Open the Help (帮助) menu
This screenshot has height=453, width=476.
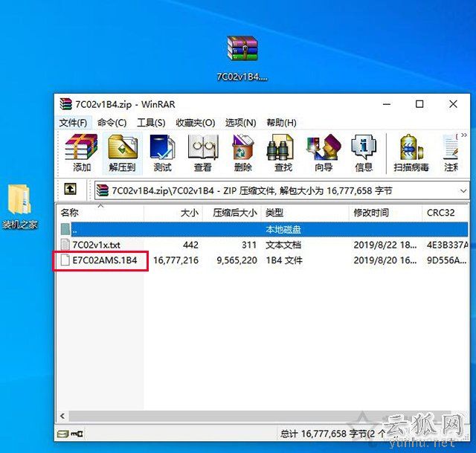click(x=281, y=123)
